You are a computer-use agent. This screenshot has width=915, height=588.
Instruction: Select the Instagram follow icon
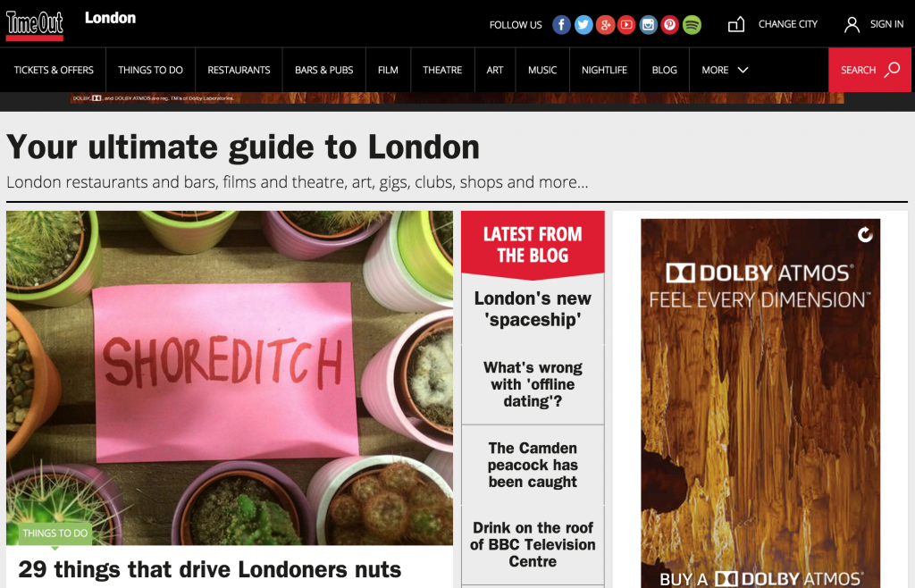(648, 24)
